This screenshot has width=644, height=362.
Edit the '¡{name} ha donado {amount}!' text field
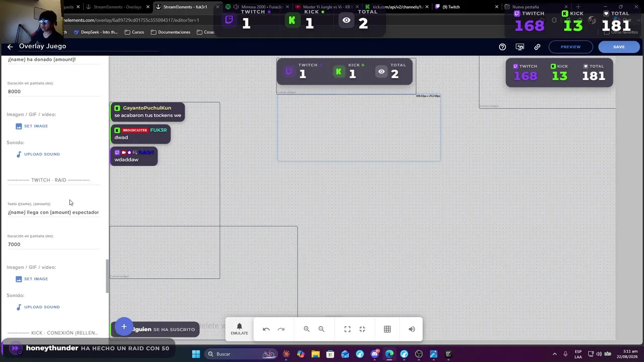click(53, 59)
